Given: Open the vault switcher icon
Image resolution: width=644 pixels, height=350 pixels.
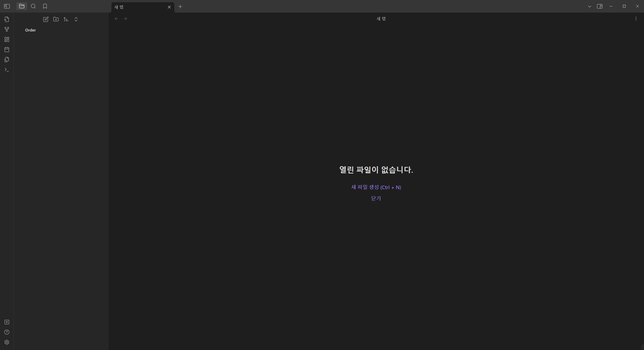Looking at the screenshot, I should 7,322.
